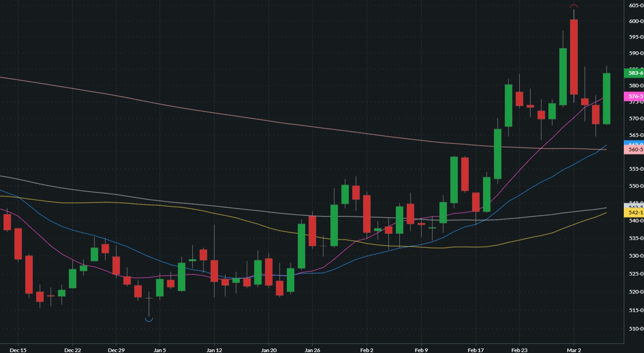Select the Dec 15 date label on time axis
The image size is (644, 353).
pos(18,349)
